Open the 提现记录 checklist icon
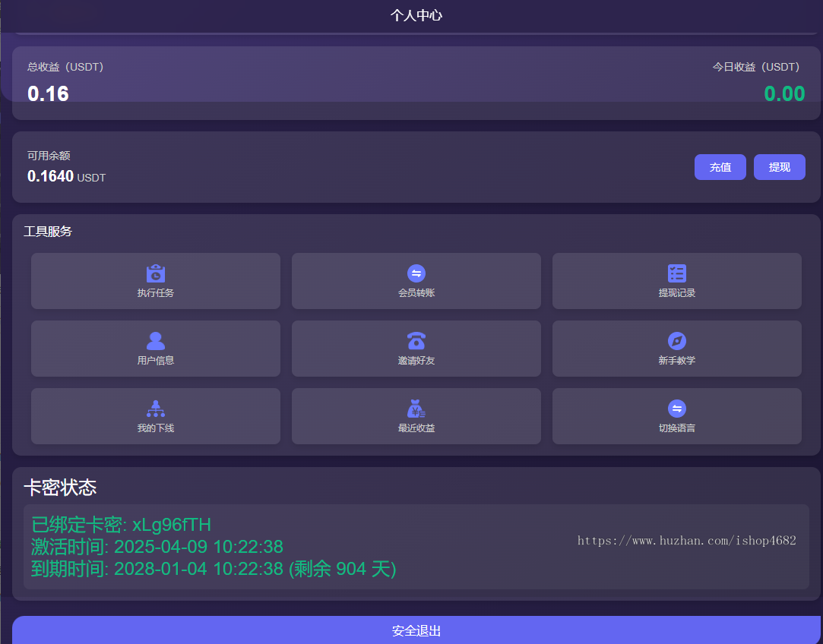 click(677, 273)
